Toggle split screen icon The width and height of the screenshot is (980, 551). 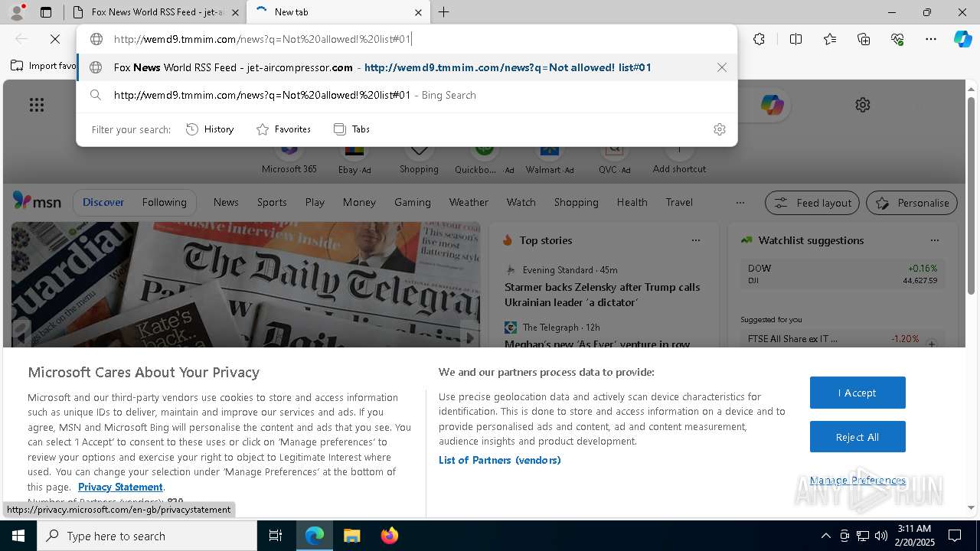tap(795, 39)
